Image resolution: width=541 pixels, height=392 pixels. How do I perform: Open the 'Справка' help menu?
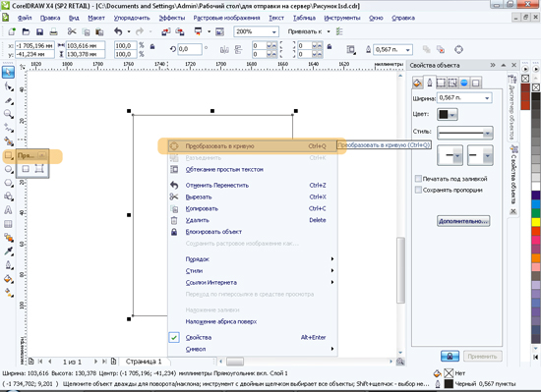(x=403, y=18)
